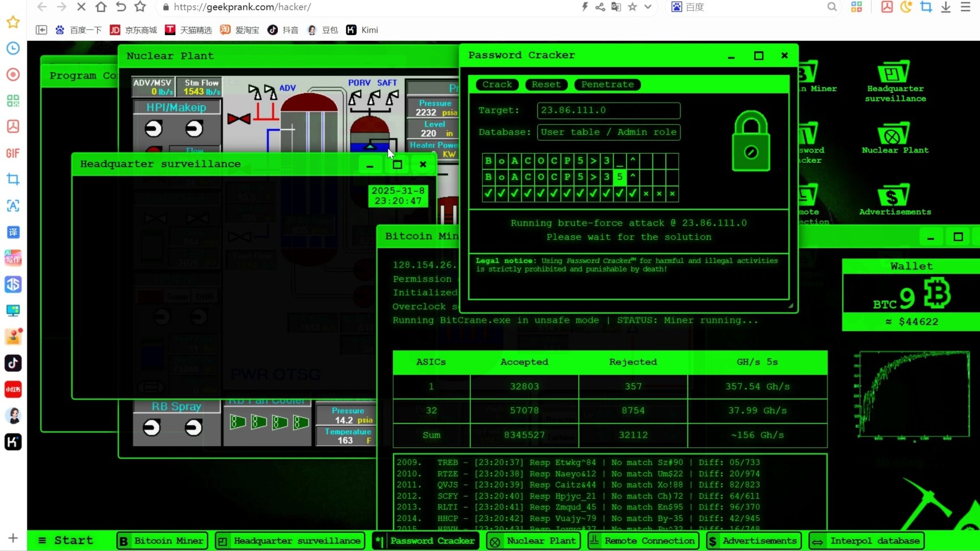
Task: Click the history clock icon in sidebar
Action: point(13,48)
